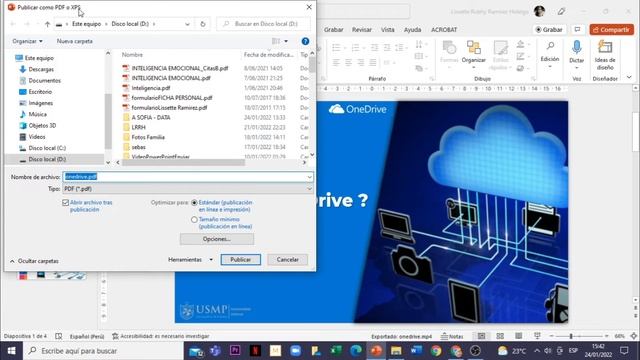Select the Inteligencia.pdf file
Screen dimensions: 640x360
click(151, 88)
